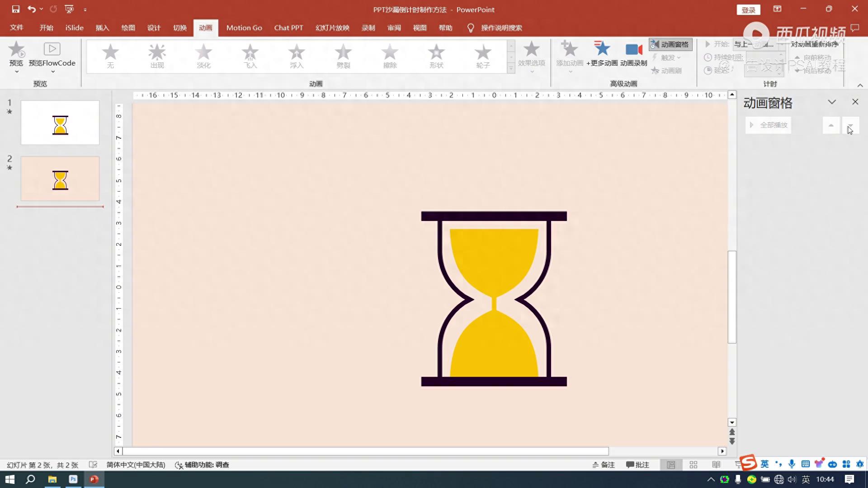Image resolution: width=868 pixels, height=488 pixels.
Task: Click the vertical scrollbar thumb of slide area
Action: [x=732, y=297]
